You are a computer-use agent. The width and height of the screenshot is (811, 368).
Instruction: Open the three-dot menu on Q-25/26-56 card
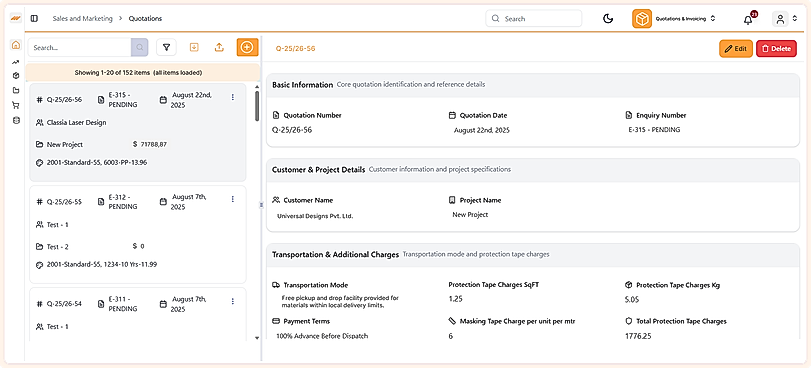[x=233, y=97]
